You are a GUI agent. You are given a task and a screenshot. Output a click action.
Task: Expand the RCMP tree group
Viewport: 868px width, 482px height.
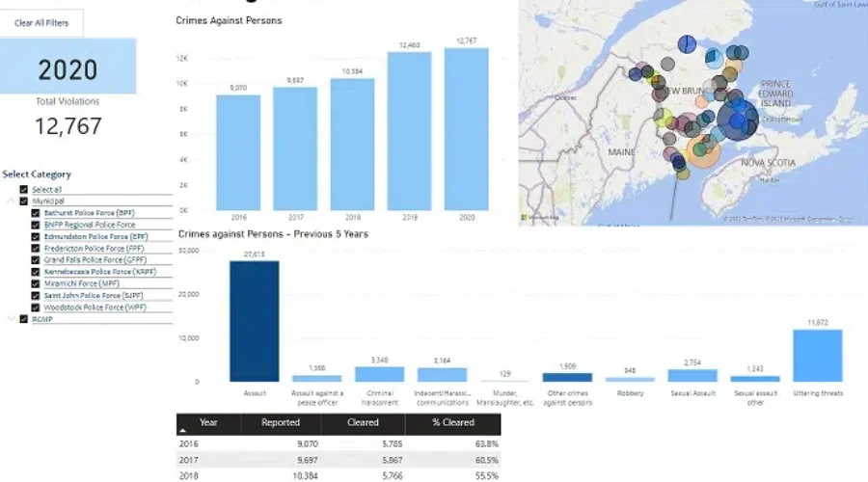(11, 319)
